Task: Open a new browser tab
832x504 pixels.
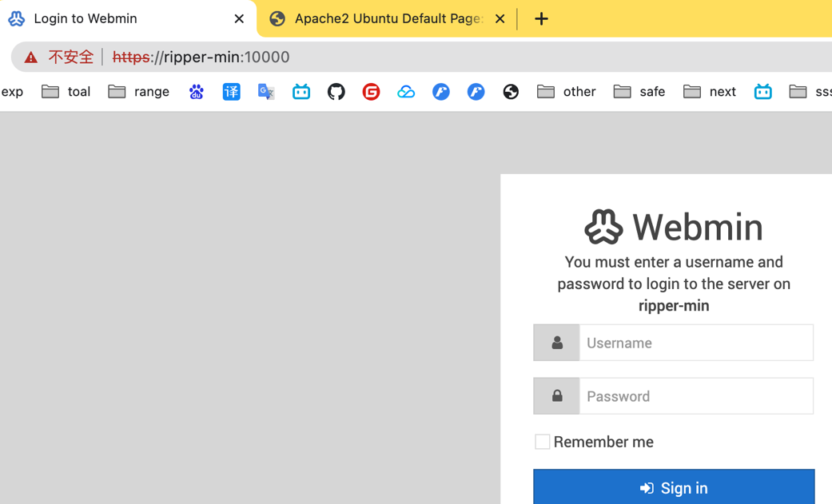Action: pyautogui.click(x=541, y=19)
